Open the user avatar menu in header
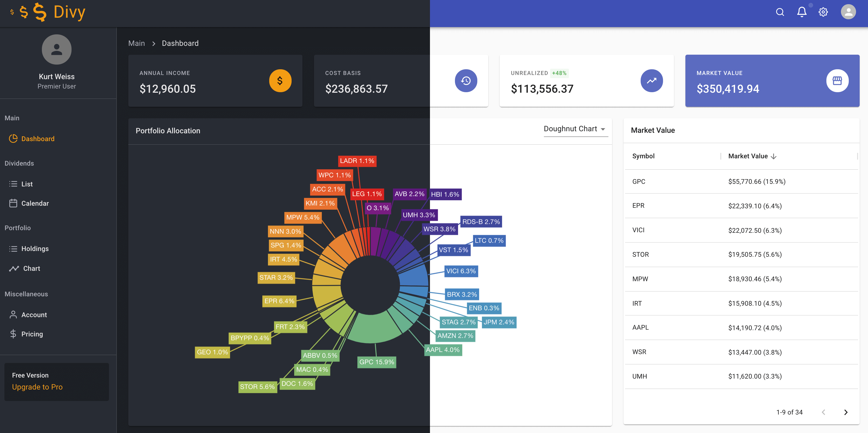 pyautogui.click(x=848, y=12)
